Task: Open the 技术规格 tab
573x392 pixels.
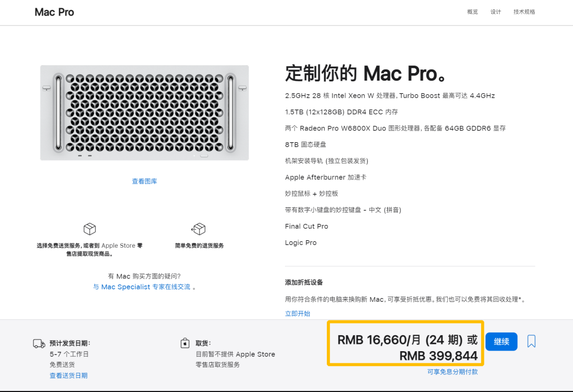Action: [x=524, y=12]
